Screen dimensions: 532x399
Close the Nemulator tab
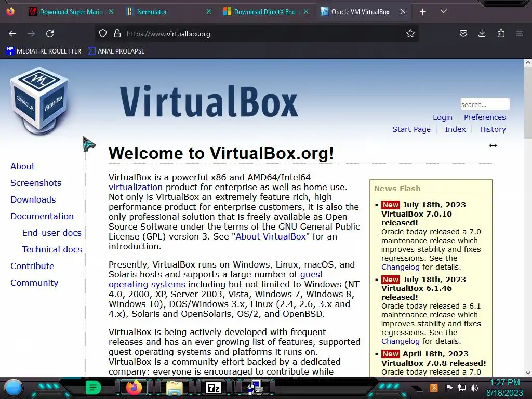pyautogui.click(x=209, y=12)
